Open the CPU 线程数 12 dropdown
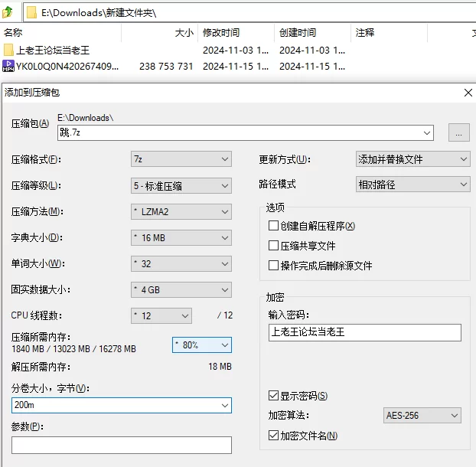This screenshot has height=467, width=476. [x=161, y=315]
